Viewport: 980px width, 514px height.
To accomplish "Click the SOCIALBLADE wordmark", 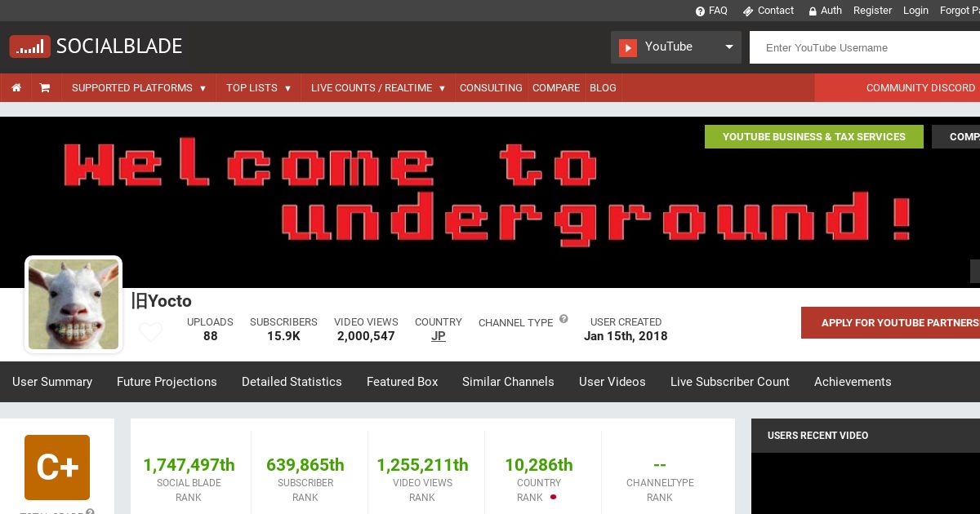I will pos(119,47).
